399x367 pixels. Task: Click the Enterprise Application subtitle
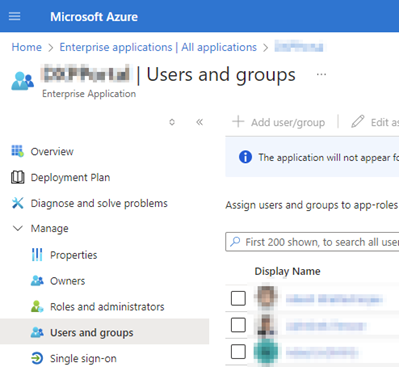pos(89,94)
